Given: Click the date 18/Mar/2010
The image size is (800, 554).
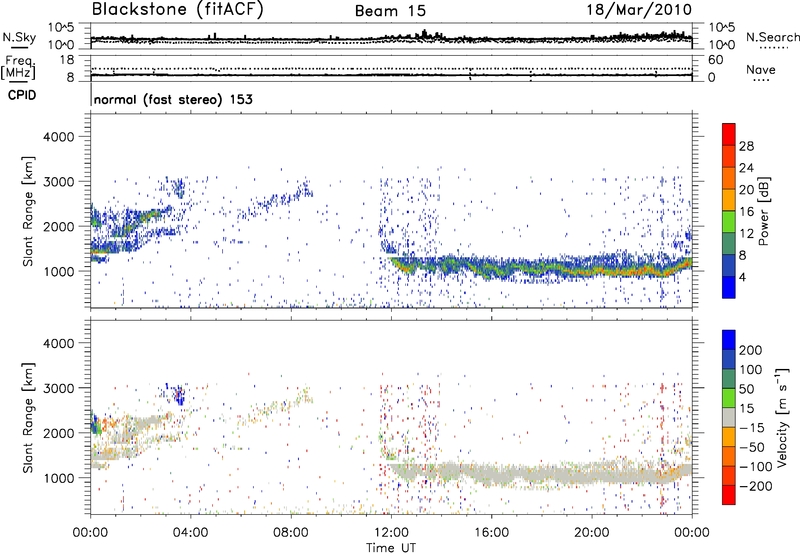Looking at the screenshot, I should [639, 10].
